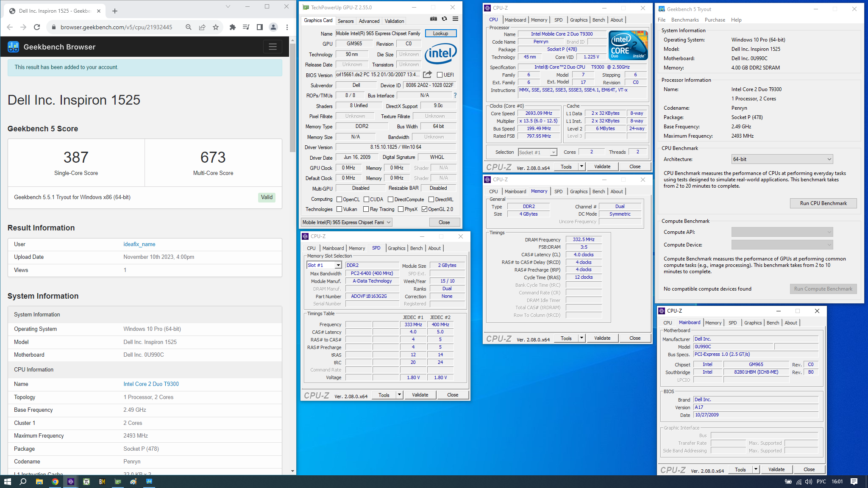The height and width of the screenshot is (488, 868).
Task: Open the GPU selection dropdown in GPU-Z
Action: coord(347,222)
